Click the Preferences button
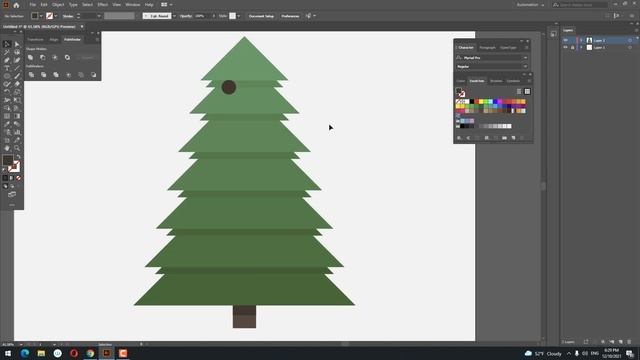This screenshot has width=640, height=360. (290, 16)
